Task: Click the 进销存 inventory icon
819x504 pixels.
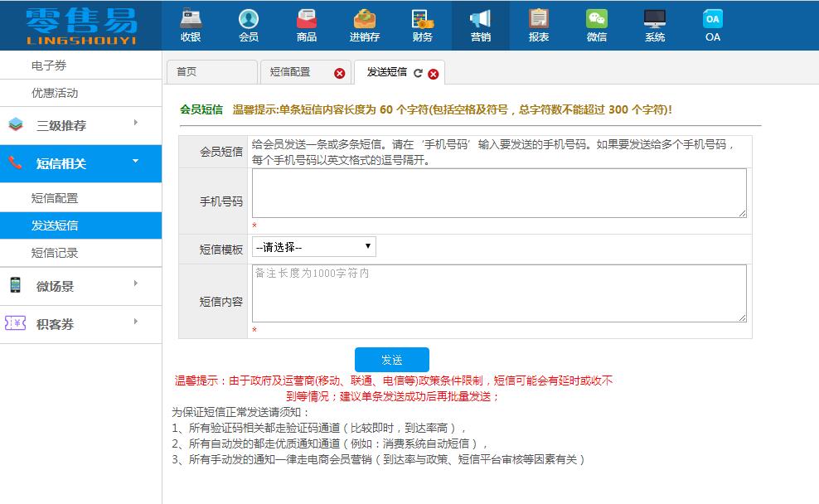Action: (x=365, y=26)
